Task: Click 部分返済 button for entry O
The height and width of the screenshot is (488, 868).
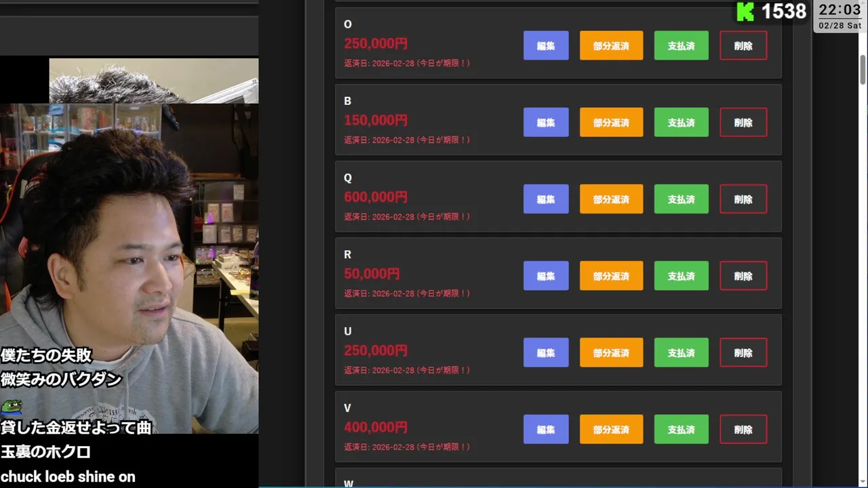Action: 611,45
